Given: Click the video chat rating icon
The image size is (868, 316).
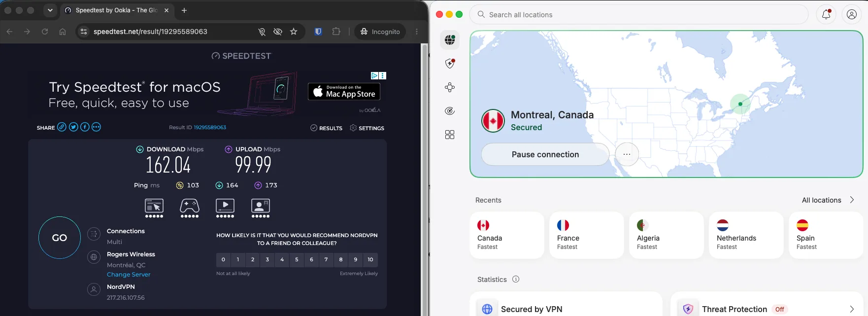Looking at the screenshot, I should (261, 208).
